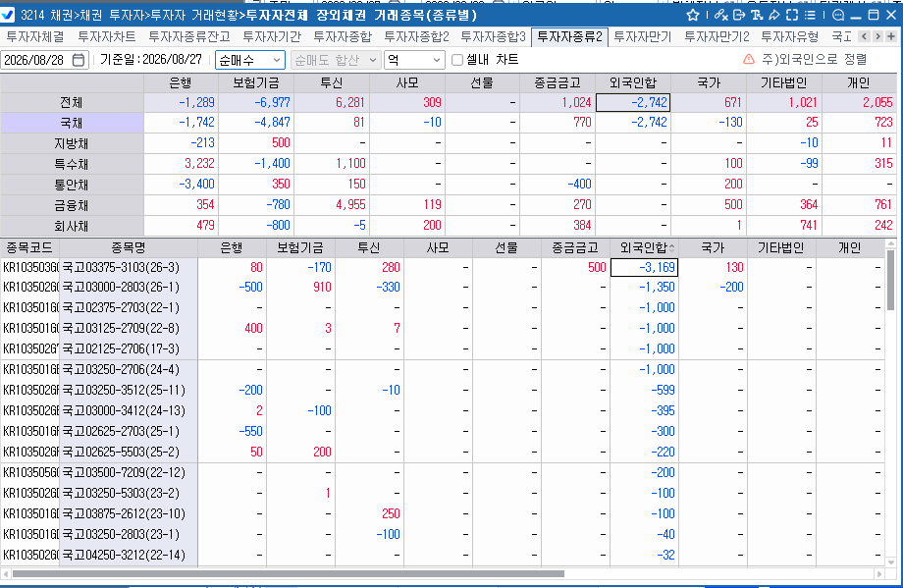Minimize the 3214 bond window
Screen dimensions: 903x588
click(856, 16)
